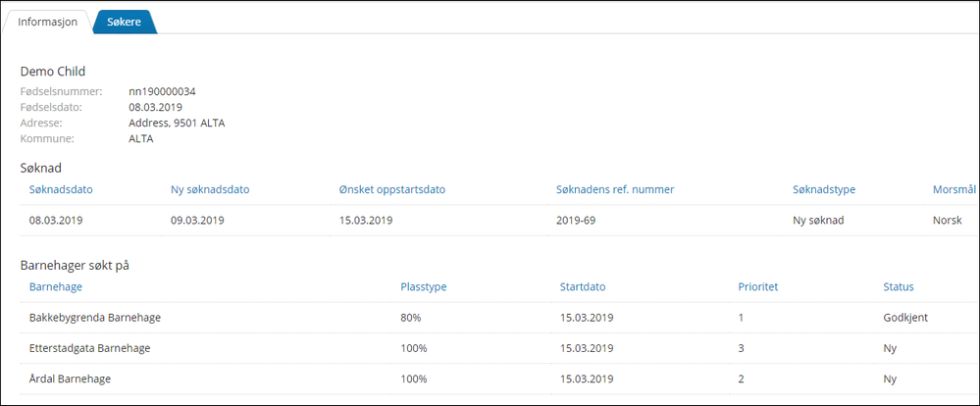This screenshot has height=406, width=980.
Task: Open the Søkere tab
Action: [x=124, y=22]
